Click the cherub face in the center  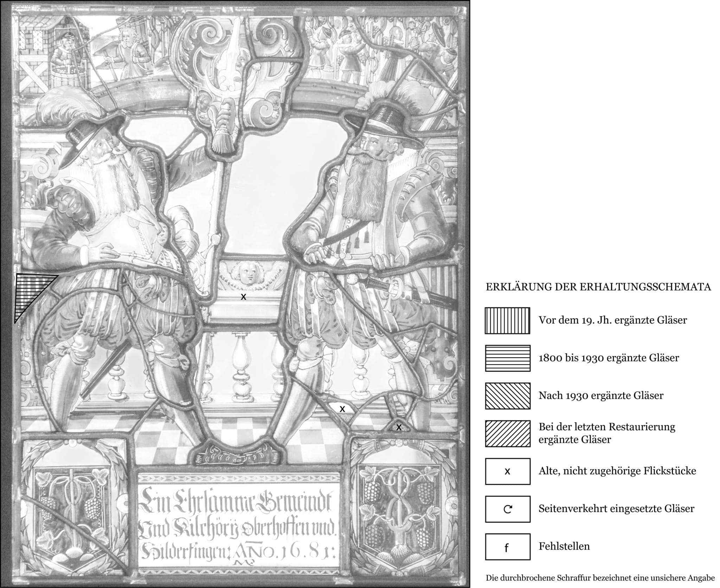pos(247,274)
